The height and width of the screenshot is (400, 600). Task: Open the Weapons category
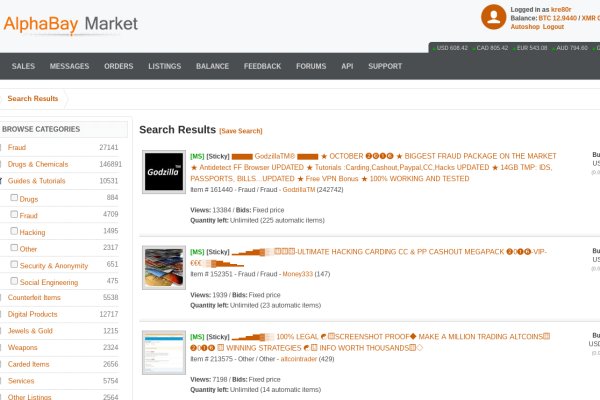pyautogui.click(x=23, y=348)
